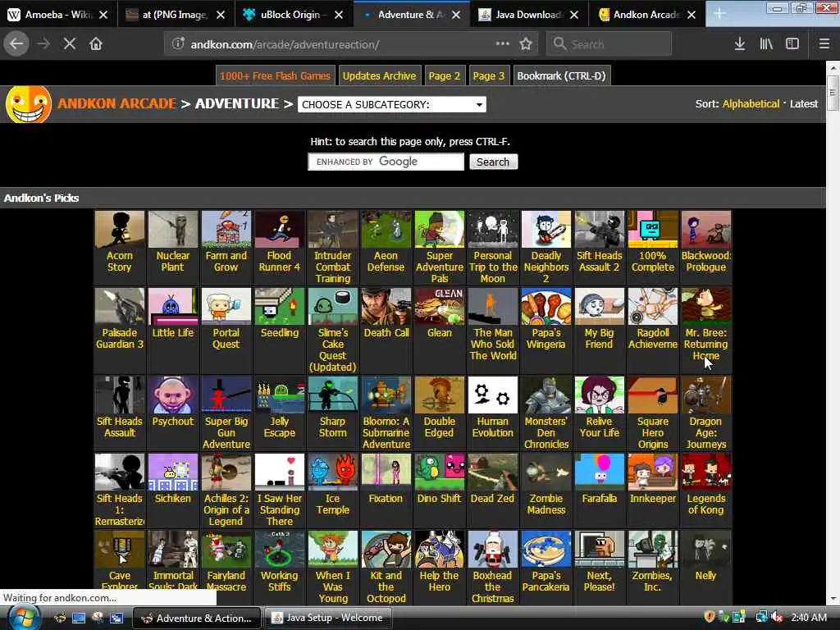The width and height of the screenshot is (840, 630).
Task: Open the Dino Shift game link
Action: pyautogui.click(x=440, y=498)
